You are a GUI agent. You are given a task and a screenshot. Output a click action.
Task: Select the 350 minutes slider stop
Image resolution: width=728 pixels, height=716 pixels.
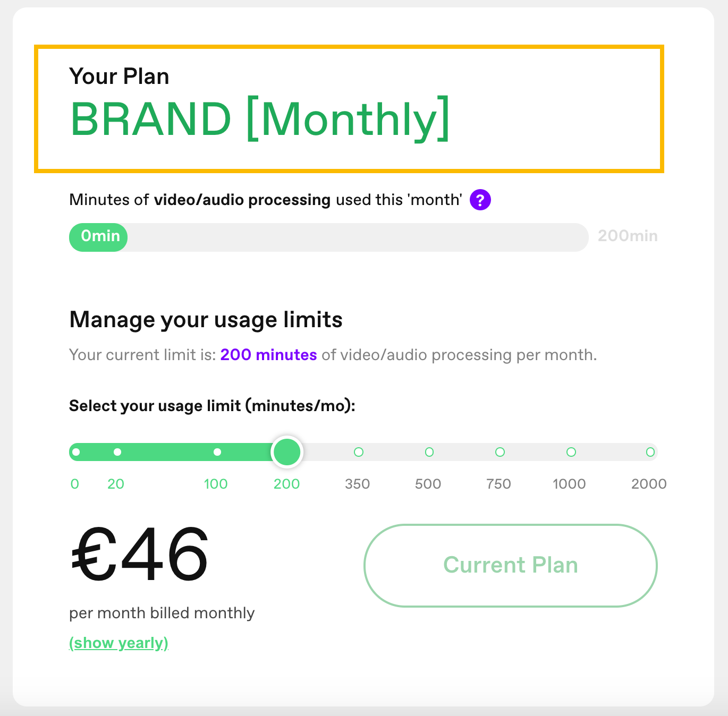pyautogui.click(x=359, y=452)
